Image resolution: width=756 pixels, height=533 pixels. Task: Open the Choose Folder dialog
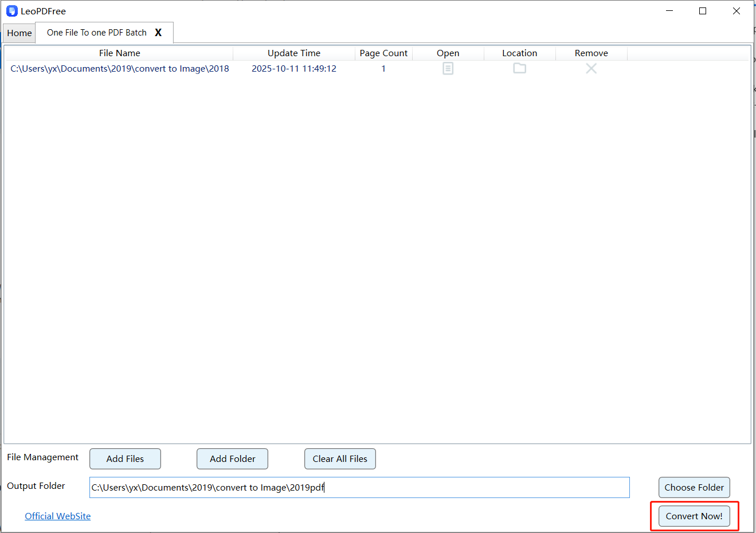click(x=694, y=487)
